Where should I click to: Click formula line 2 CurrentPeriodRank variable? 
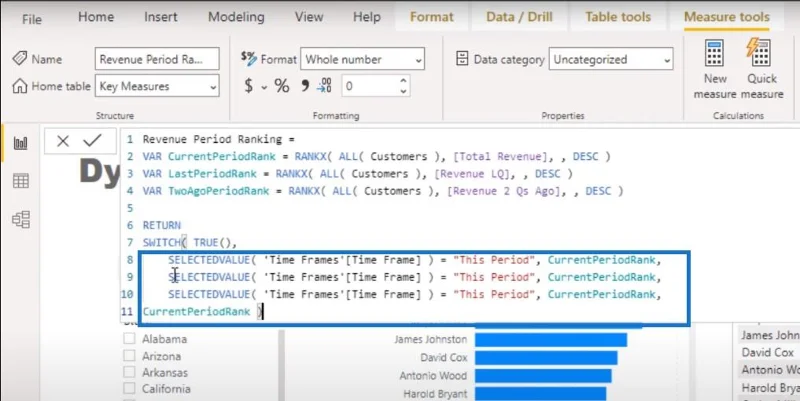(221, 157)
